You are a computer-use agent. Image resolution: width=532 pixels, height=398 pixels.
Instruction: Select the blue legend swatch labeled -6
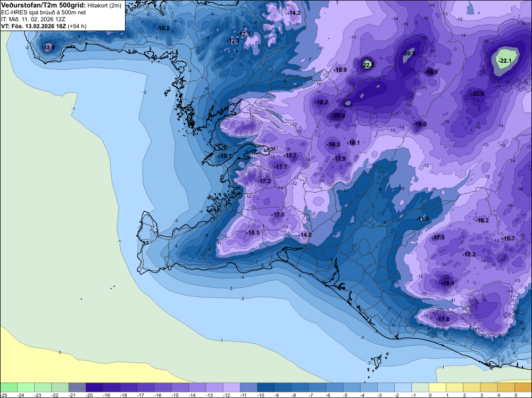point(335,387)
